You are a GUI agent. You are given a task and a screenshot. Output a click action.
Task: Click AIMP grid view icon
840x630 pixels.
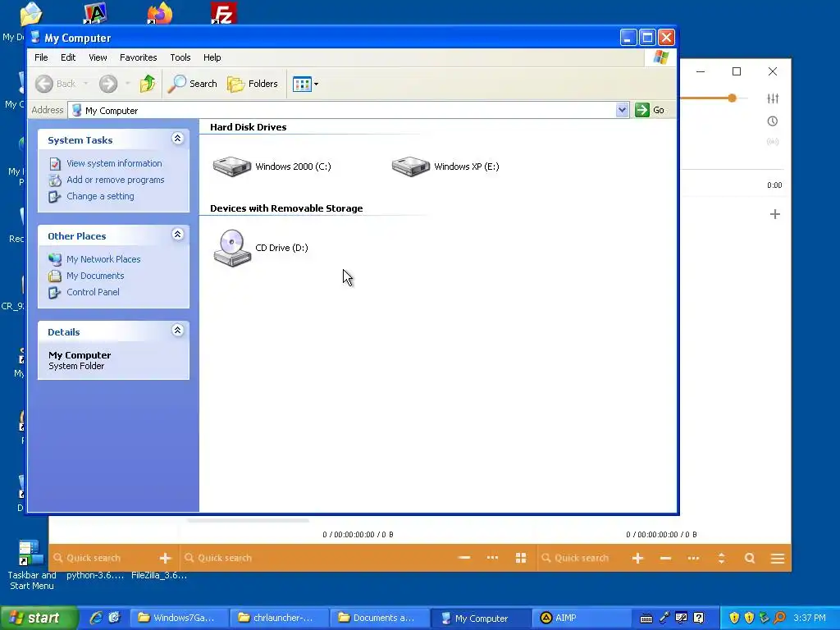pos(521,558)
